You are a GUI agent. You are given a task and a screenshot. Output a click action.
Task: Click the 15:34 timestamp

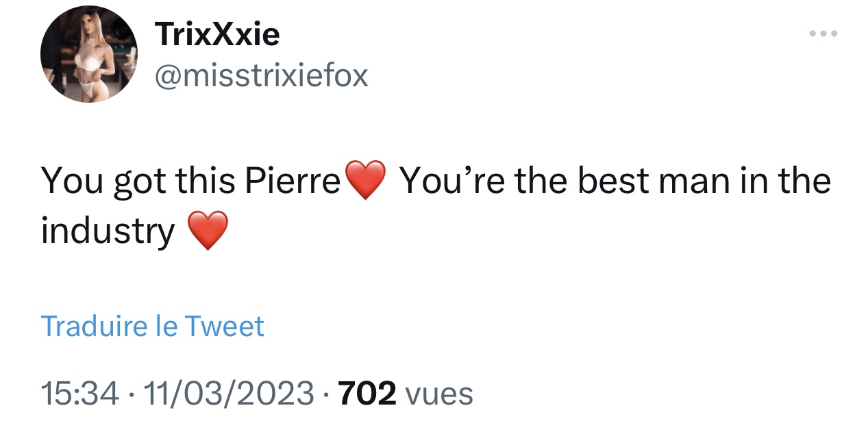79,394
